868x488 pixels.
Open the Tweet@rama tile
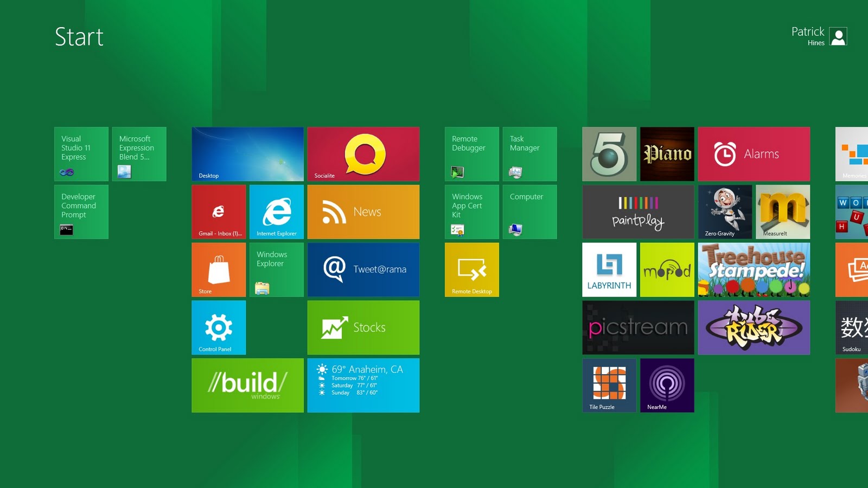(363, 269)
